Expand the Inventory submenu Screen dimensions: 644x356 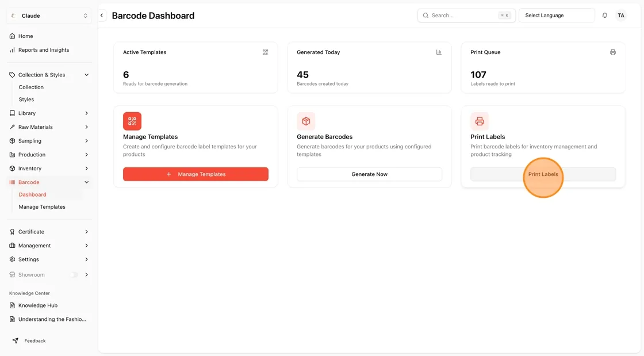tap(86, 169)
